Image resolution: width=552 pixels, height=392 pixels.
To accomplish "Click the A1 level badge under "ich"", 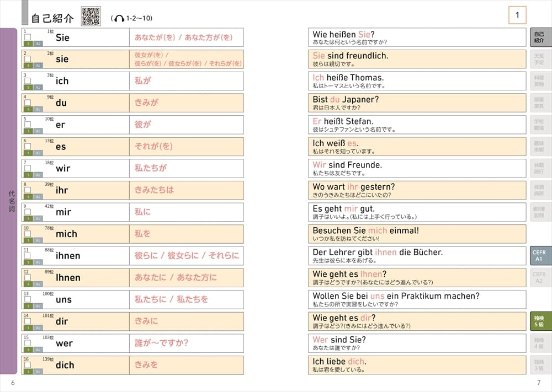I will pos(38,87).
